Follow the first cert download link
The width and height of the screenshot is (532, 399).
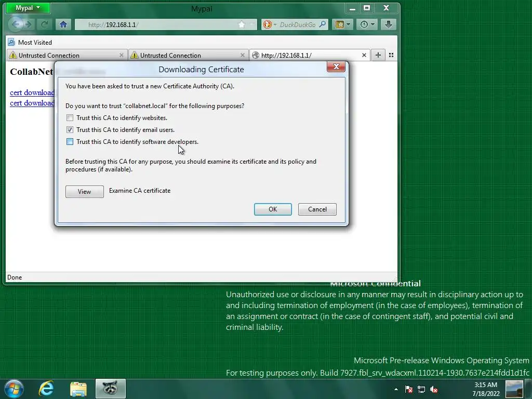coord(32,92)
